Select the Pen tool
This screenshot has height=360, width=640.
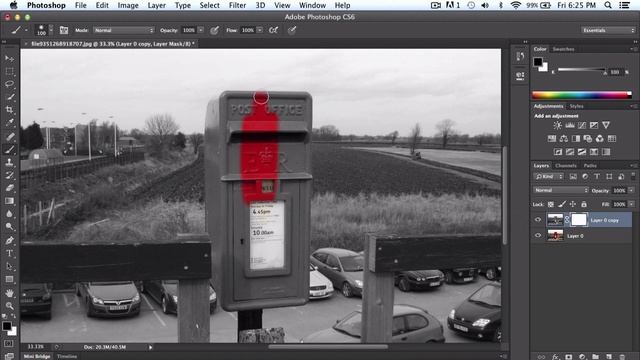9,240
